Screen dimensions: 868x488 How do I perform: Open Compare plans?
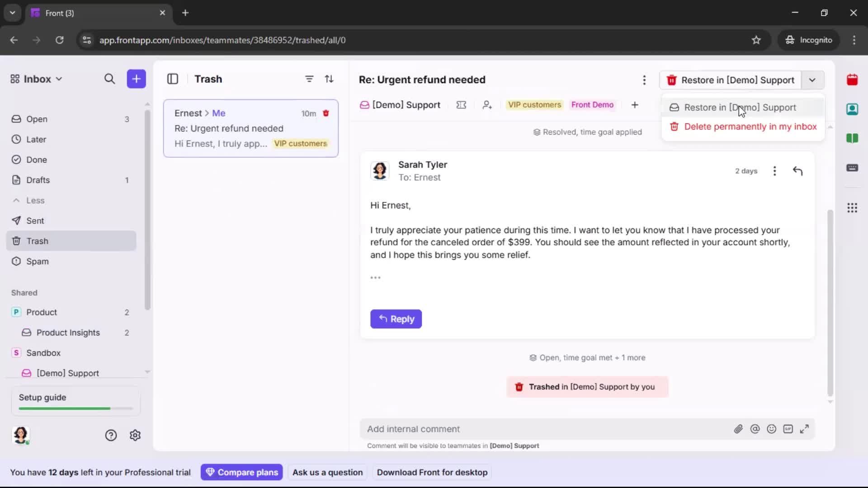point(241,472)
